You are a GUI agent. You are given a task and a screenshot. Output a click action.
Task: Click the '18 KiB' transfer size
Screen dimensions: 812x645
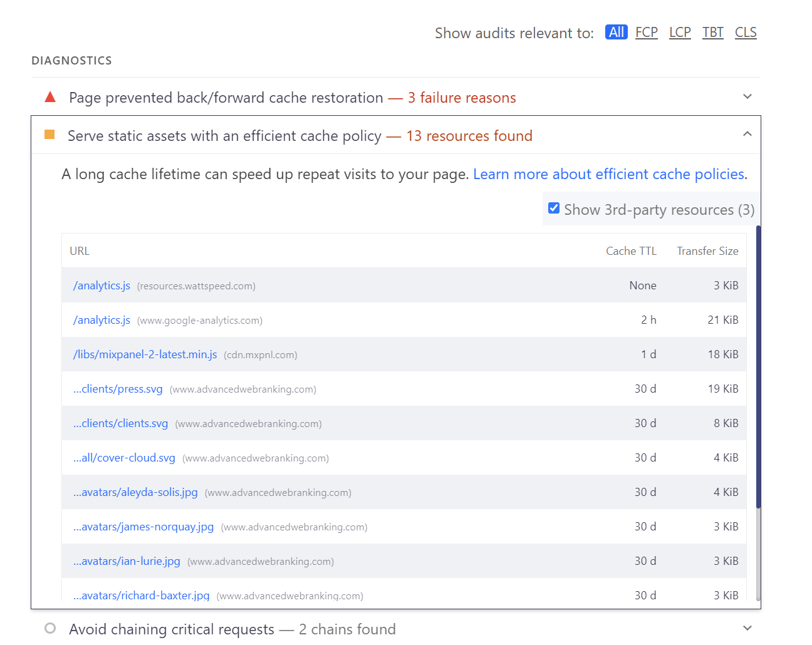click(x=723, y=354)
